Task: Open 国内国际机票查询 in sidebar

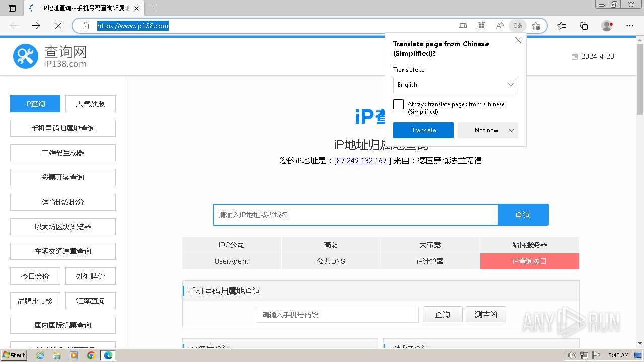Action: [63, 325]
